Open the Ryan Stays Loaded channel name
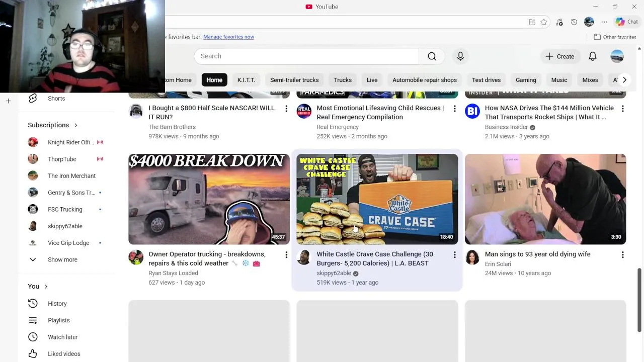The height and width of the screenshot is (362, 644). [173, 274]
